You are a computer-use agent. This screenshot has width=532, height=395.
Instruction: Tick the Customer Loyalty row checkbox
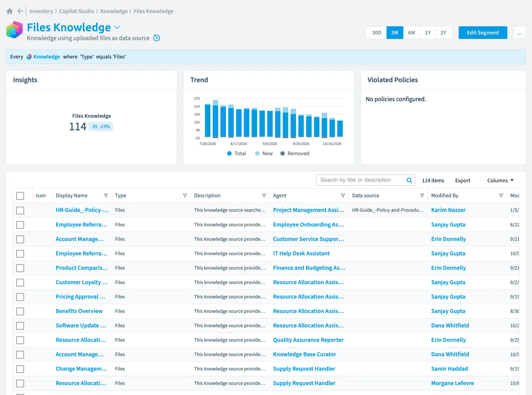(20, 282)
